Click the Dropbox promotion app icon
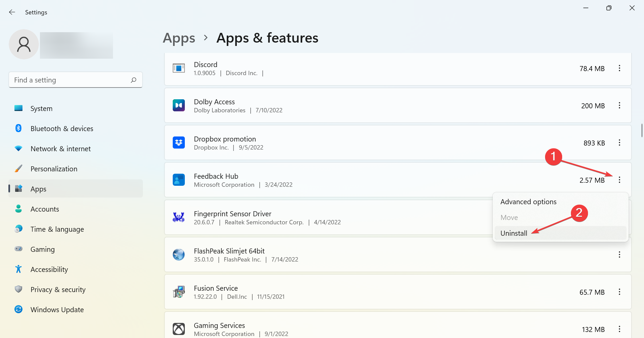This screenshot has width=644, height=338. coord(179,143)
